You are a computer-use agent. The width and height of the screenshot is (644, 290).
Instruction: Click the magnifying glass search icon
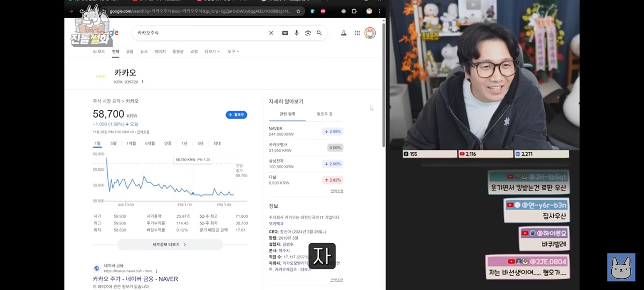coord(319,33)
